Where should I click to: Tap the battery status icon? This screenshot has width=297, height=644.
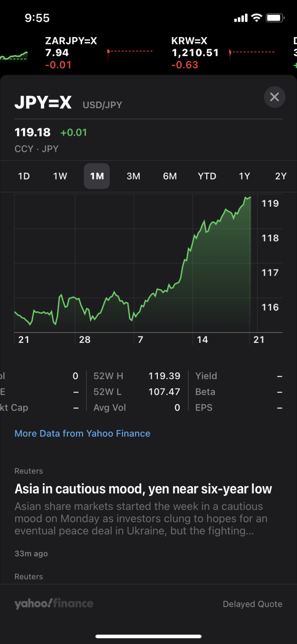coord(275,18)
